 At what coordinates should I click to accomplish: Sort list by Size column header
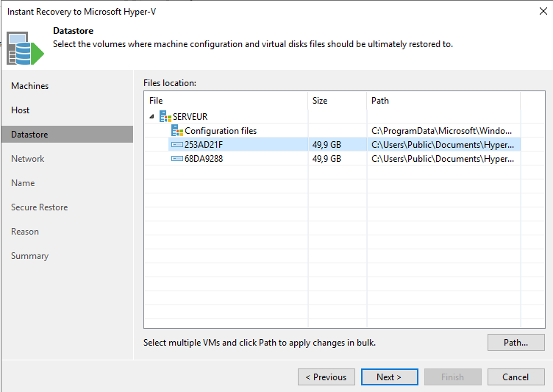coord(337,101)
